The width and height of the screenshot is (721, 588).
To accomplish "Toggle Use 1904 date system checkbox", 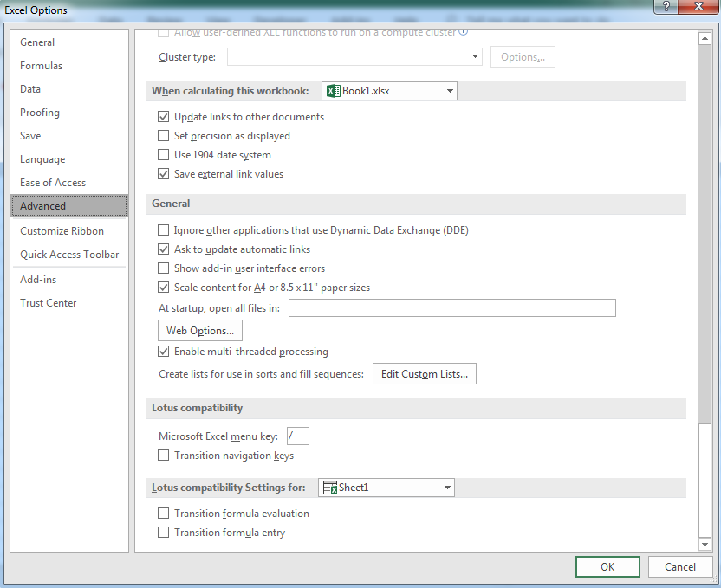I will (x=164, y=155).
